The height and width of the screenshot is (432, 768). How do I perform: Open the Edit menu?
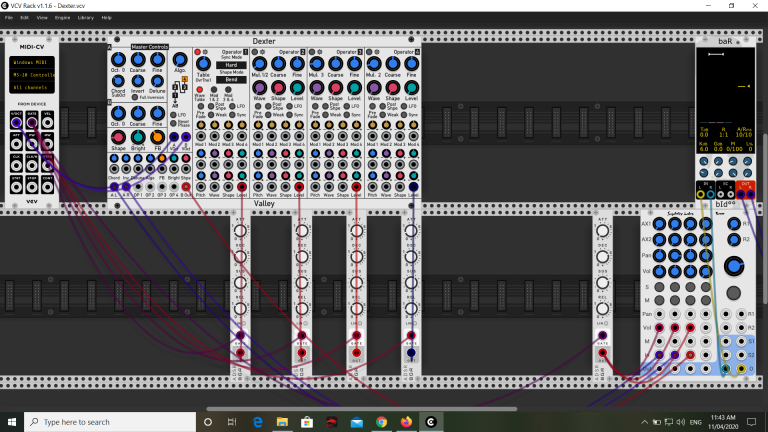click(x=24, y=18)
